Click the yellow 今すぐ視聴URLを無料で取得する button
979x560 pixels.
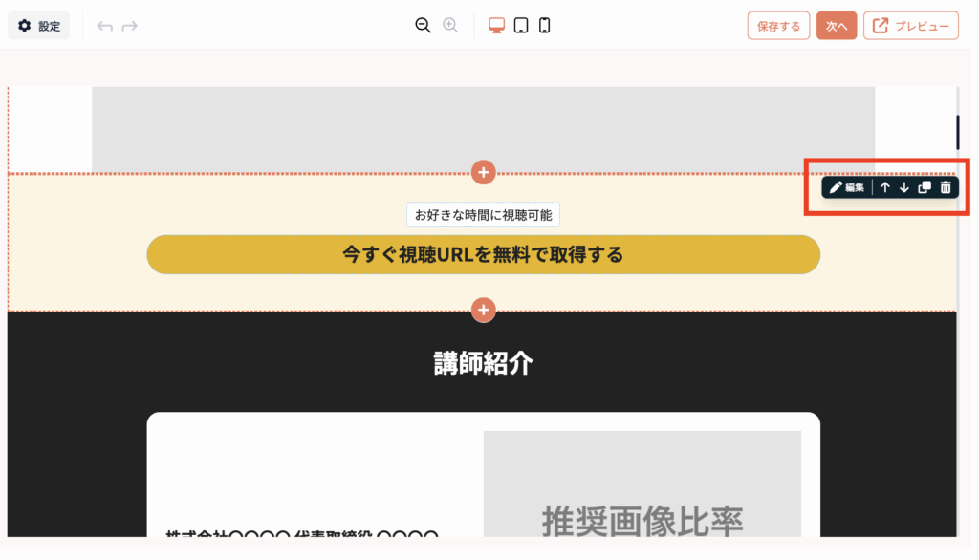(483, 254)
